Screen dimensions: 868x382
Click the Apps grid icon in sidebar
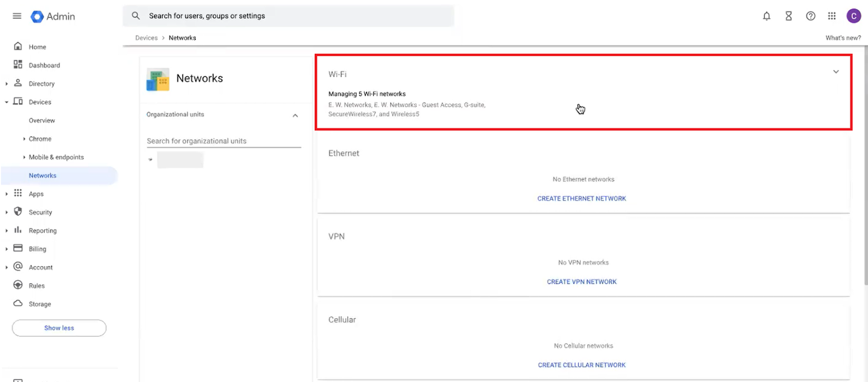coord(18,193)
